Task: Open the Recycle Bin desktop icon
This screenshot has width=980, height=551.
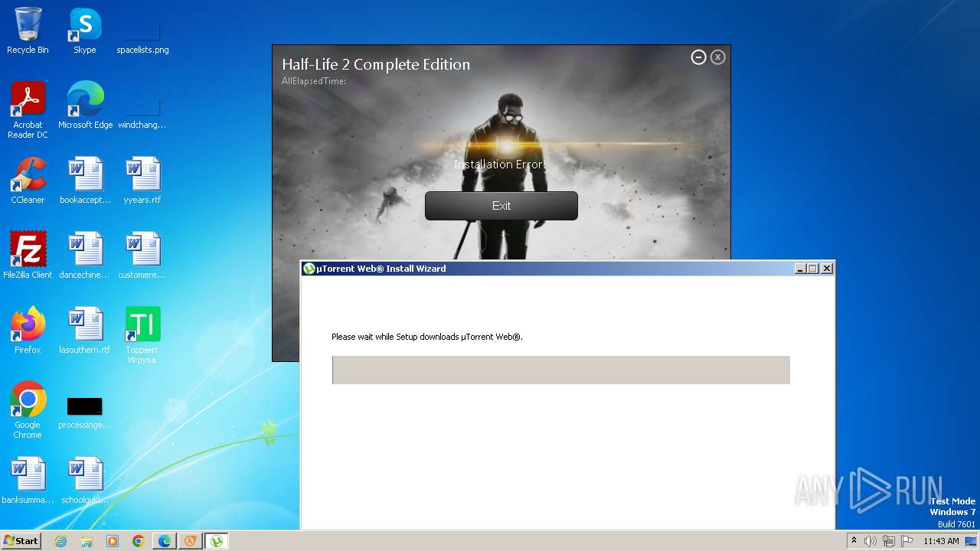Action: 28,31
